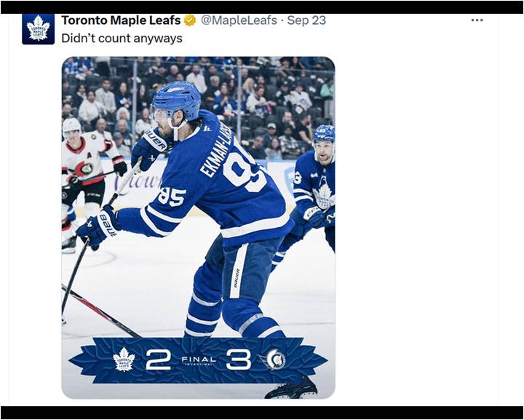This screenshot has height=420, width=524.
Task: Click the sleeve number 95 on jersey
Action: [172, 197]
